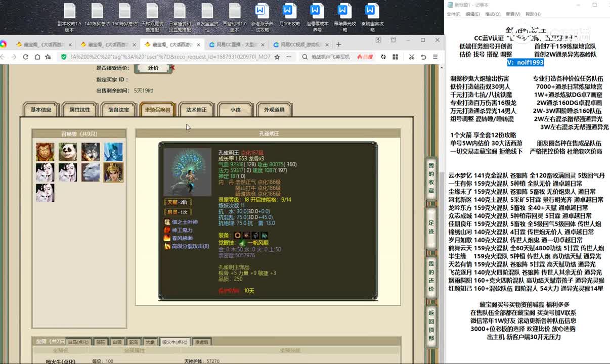Open desktop document 月10E攻略
Viewport: 610px width, 364px height.
click(289, 15)
